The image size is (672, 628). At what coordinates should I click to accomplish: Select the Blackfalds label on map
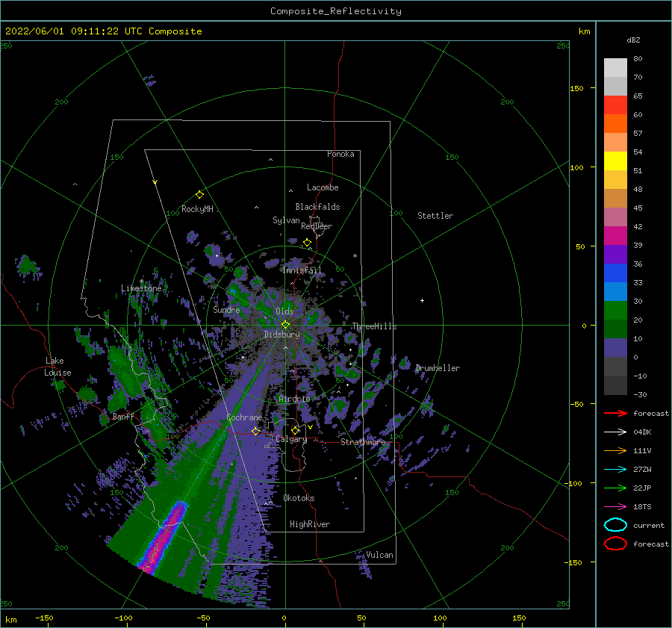(317, 207)
